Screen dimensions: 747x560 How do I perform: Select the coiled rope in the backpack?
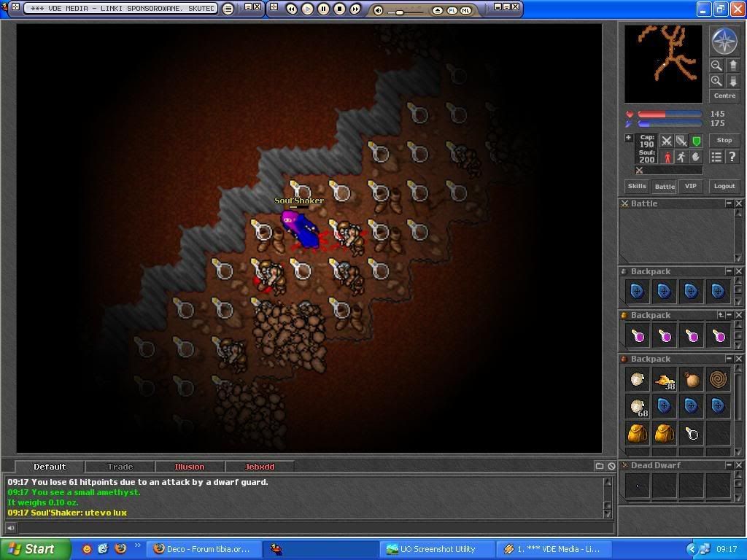(x=719, y=379)
